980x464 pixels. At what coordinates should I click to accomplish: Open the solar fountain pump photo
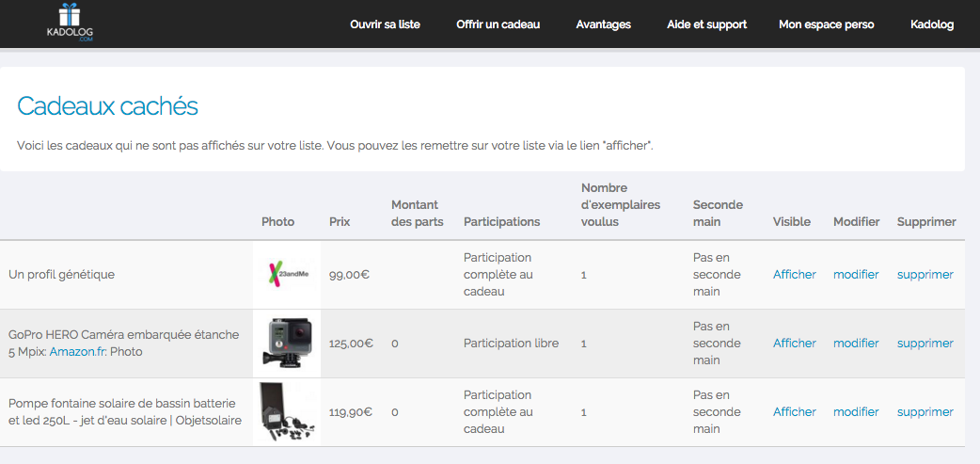[287, 412]
